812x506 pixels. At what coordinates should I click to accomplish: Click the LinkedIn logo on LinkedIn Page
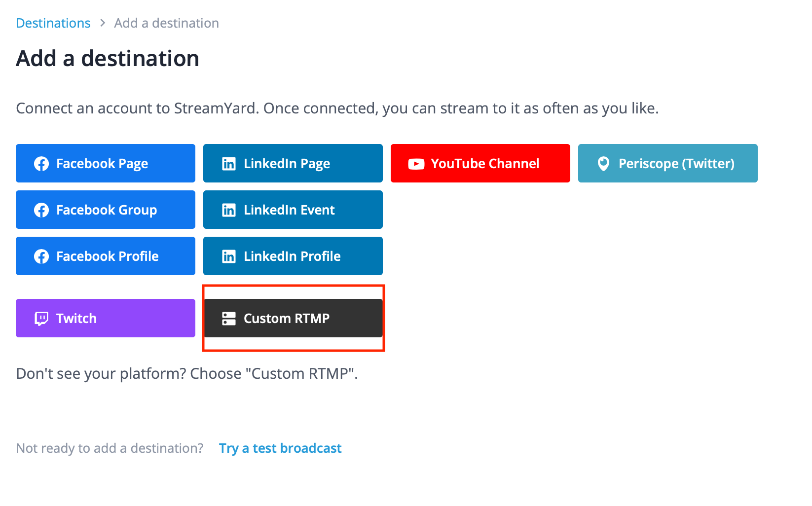(229, 164)
